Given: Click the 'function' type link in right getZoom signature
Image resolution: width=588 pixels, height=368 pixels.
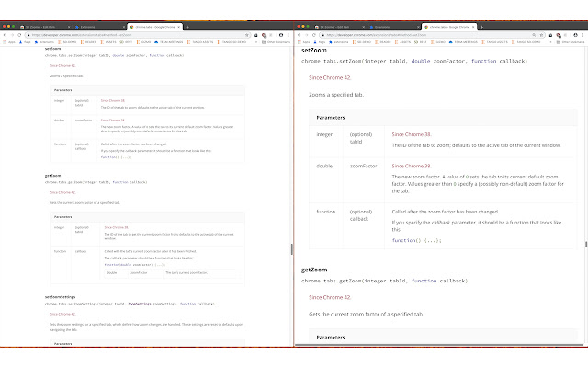Looking at the screenshot, I should [x=424, y=281].
